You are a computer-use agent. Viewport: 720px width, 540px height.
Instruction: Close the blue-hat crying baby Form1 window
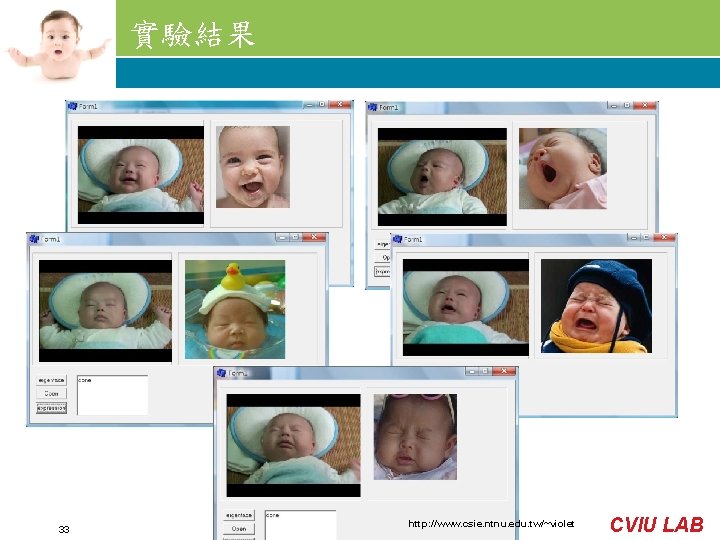pos(664,237)
